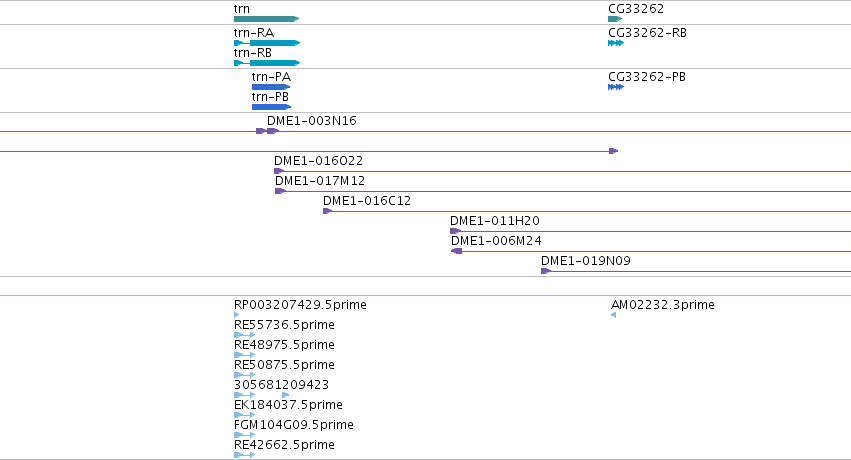This screenshot has width=851, height=460.
Task: Click the CG33262-RB label text
Action: pos(647,33)
